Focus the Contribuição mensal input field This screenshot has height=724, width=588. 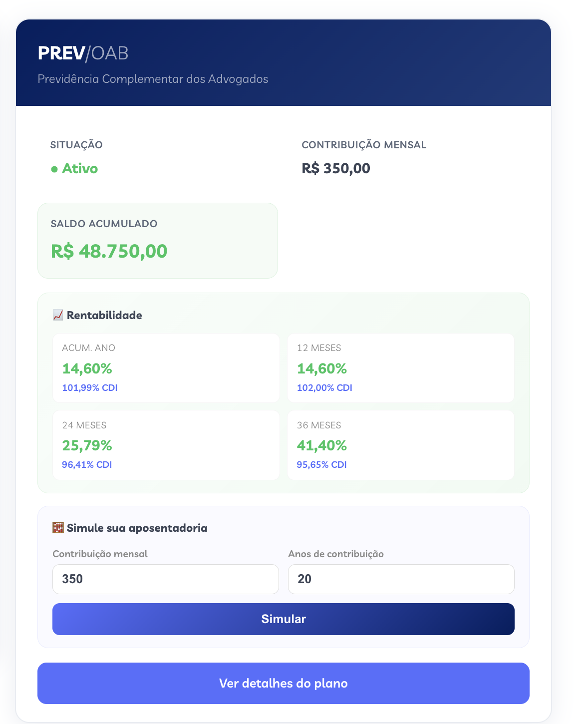pos(165,579)
